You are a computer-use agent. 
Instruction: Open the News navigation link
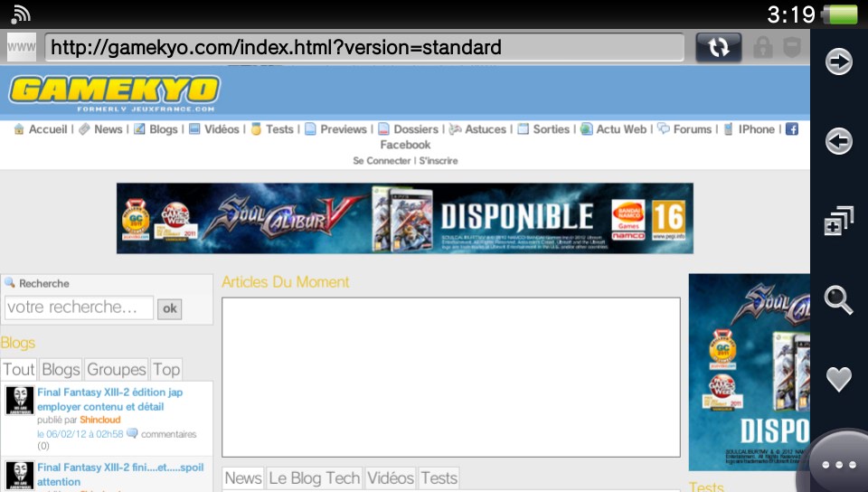click(x=108, y=129)
